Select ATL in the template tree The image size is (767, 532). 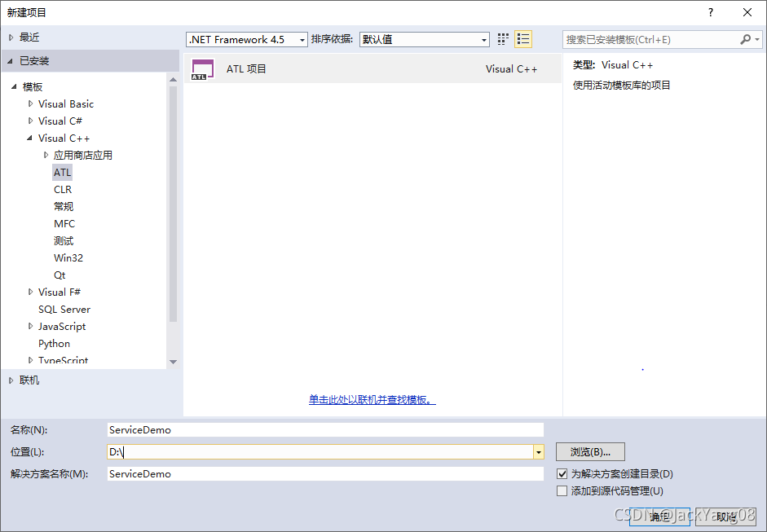pos(62,172)
